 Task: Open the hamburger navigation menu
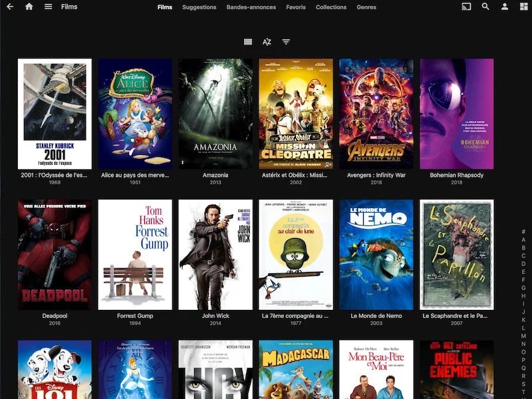click(48, 7)
